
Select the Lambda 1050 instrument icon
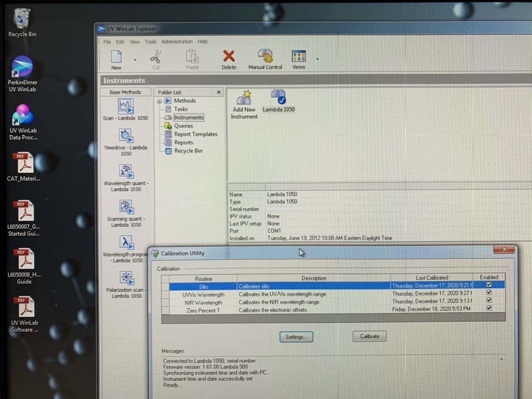point(278,101)
